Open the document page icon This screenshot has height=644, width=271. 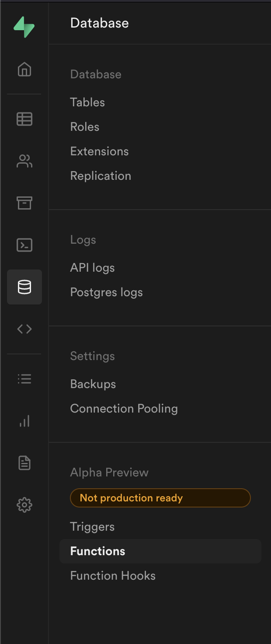tap(24, 463)
